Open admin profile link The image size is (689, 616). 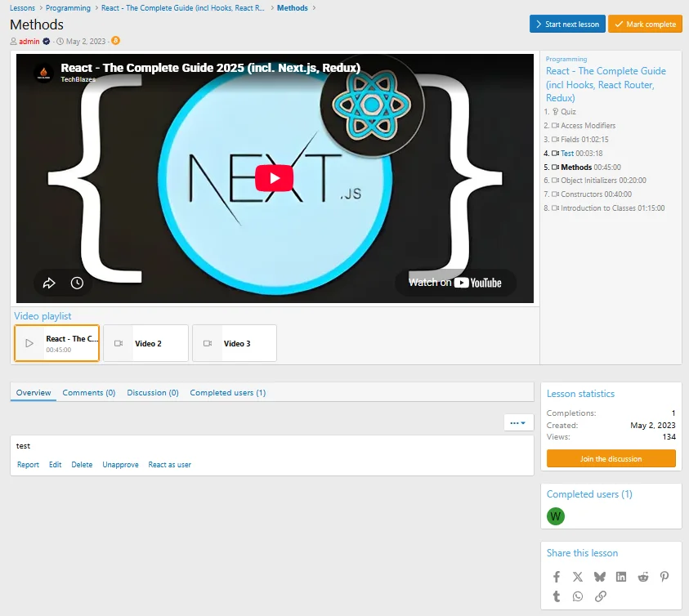point(29,42)
